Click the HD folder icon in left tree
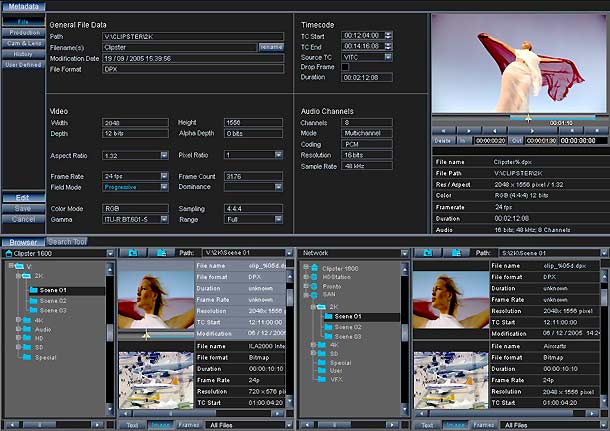This screenshot has width=610, height=431. (26, 338)
